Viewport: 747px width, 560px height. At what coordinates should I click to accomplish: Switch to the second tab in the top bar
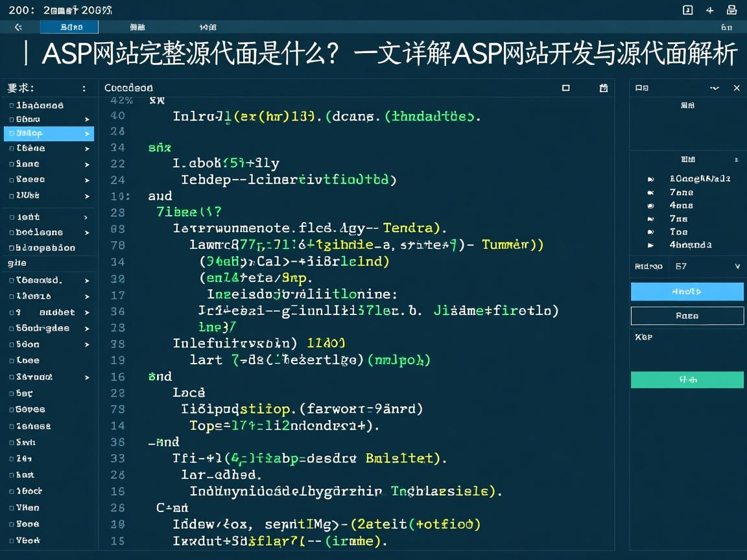[138, 27]
